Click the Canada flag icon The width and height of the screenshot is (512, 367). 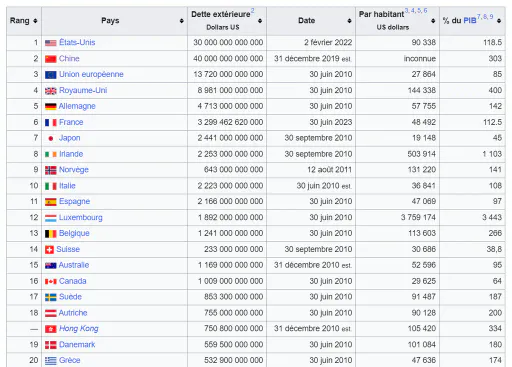(x=51, y=282)
